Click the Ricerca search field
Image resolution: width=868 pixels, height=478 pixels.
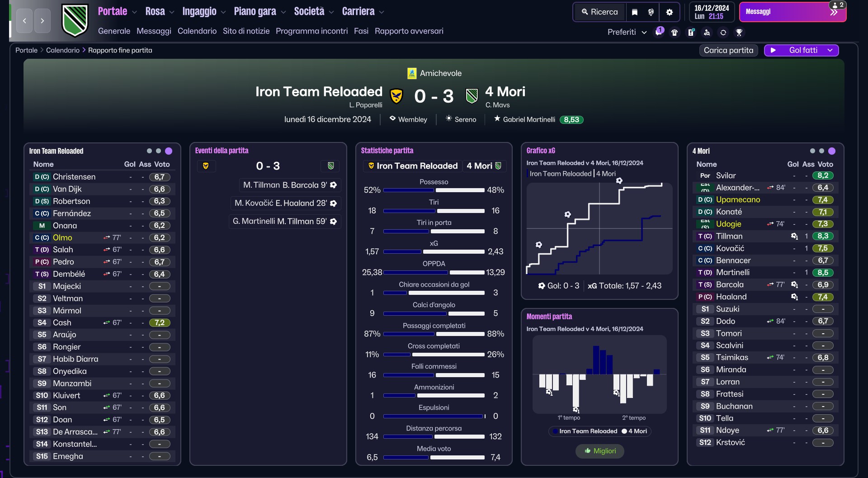[x=600, y=12]
